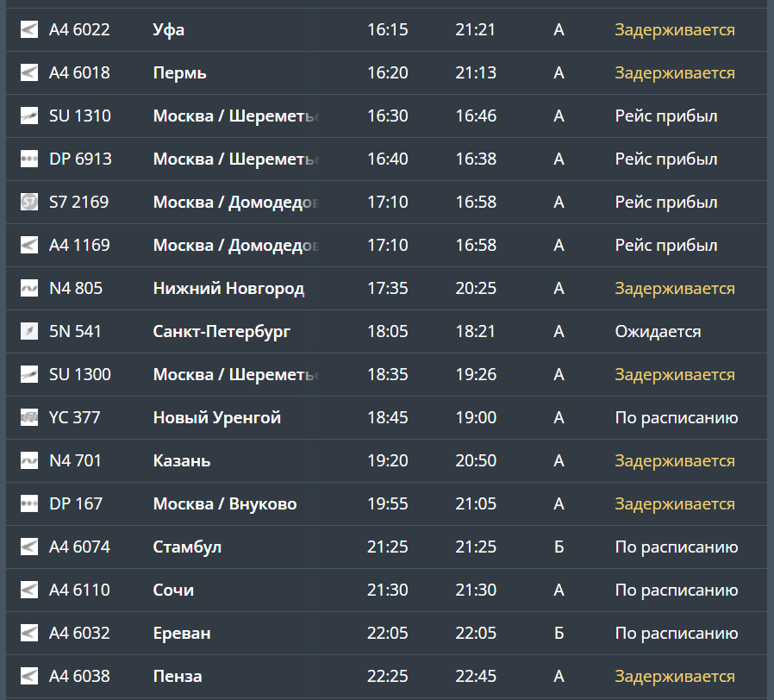Click the airline logo for flight A4 6074
The image size is (774, 700).
(x=29, y=547)
